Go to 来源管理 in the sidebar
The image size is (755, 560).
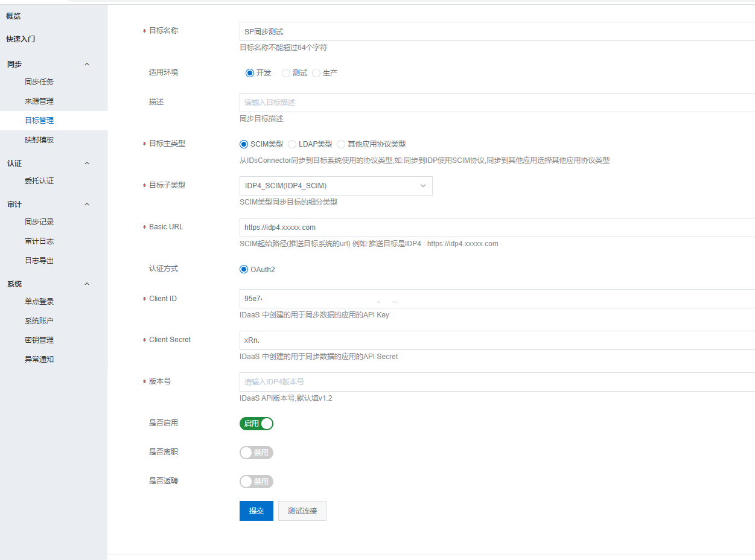[39, 101]
